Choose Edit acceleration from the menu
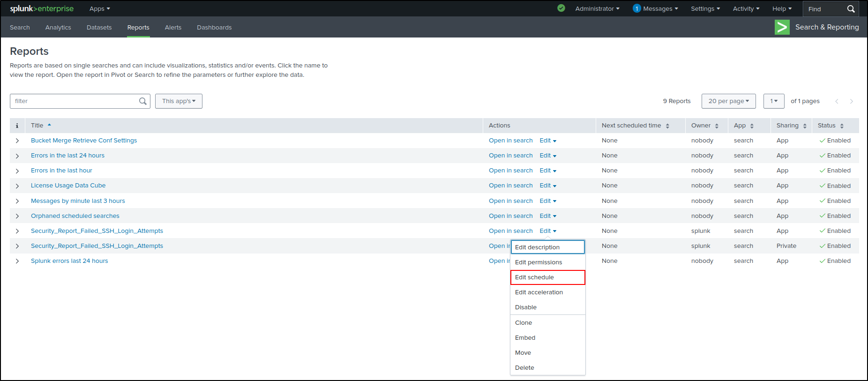The image size is (868, 381). (548, 292)
